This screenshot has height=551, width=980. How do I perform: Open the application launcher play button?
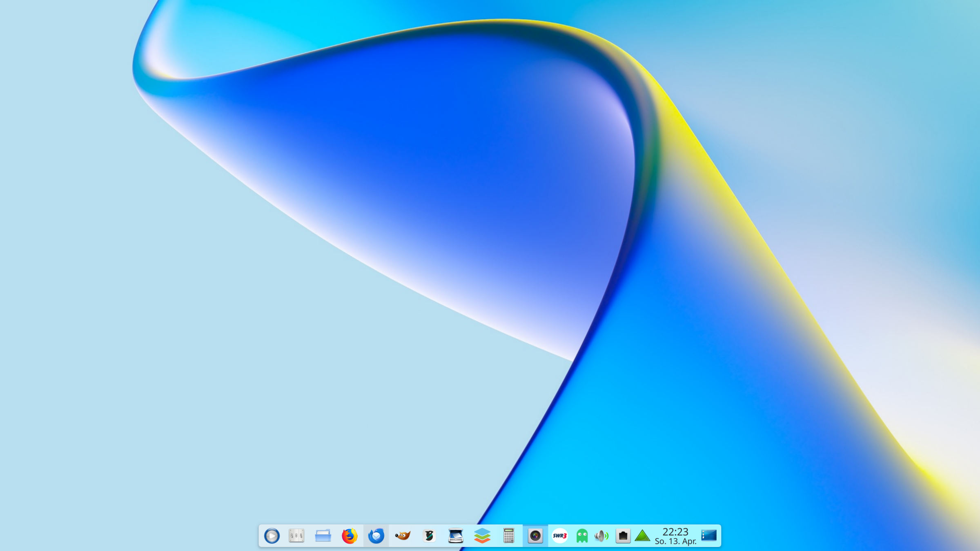click(272, 536)
